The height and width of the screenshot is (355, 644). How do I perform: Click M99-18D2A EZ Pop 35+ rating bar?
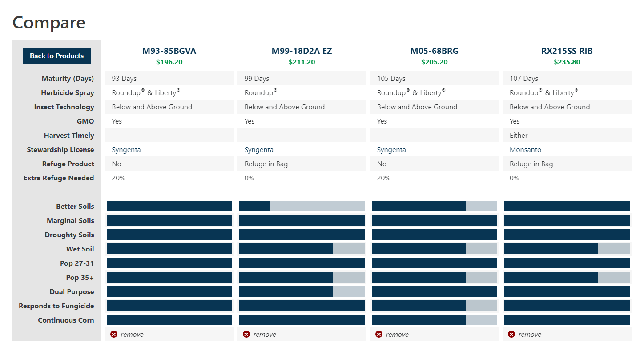pyautogui.click(x=302, y=277)
